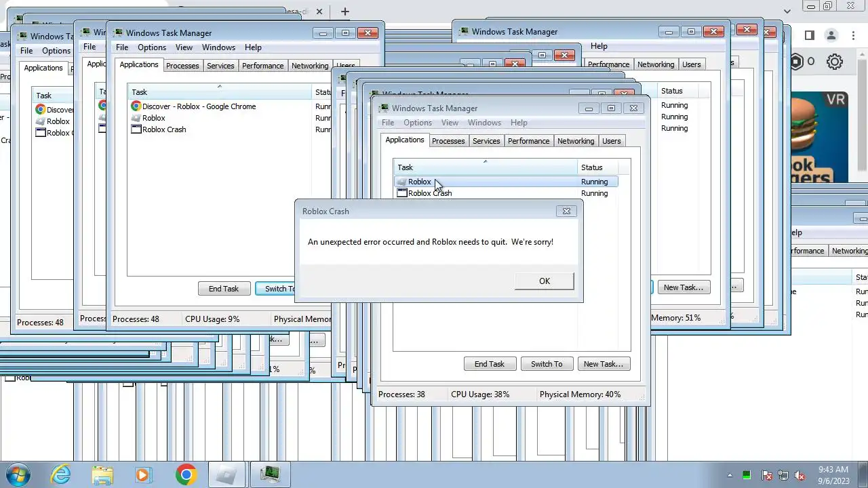Click Switch To in the frontmost Task Manager

tap(547, 364)
